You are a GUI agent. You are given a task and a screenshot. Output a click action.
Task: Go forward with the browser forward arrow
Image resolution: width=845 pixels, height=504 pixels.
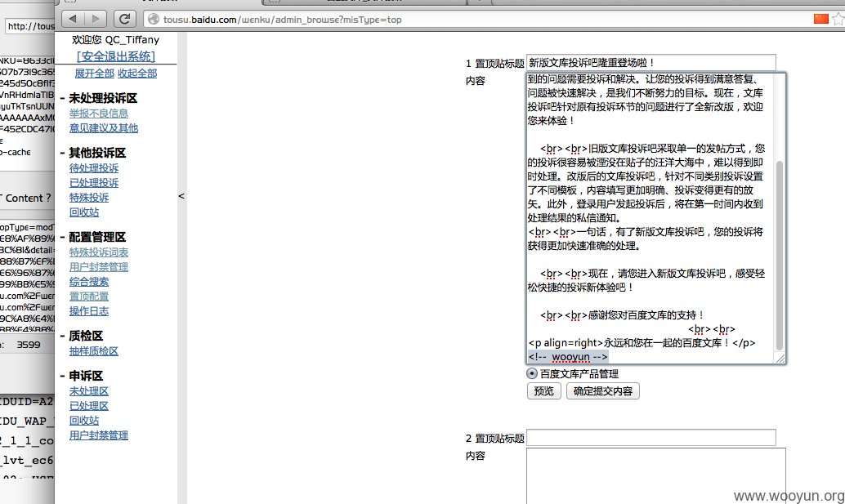pos(96,19)
